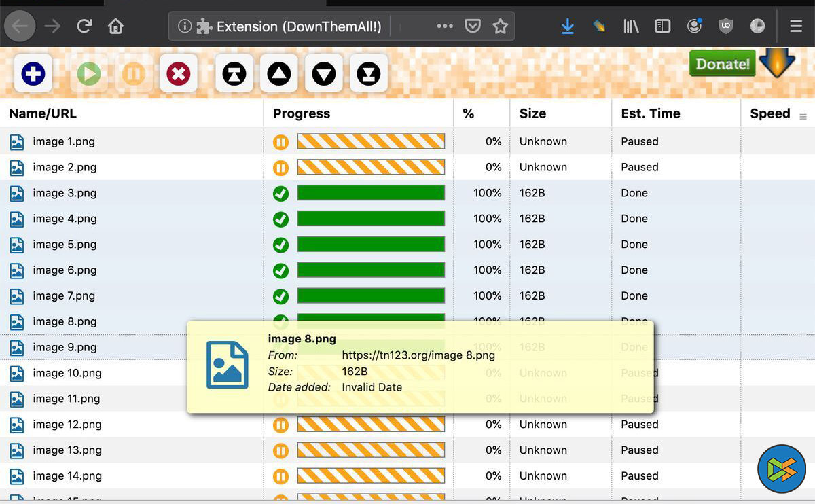Image resolution: width=815 pixels, height=504 pixels.
Task: Select the image 3.png row
Action: (x=65, y=193)
